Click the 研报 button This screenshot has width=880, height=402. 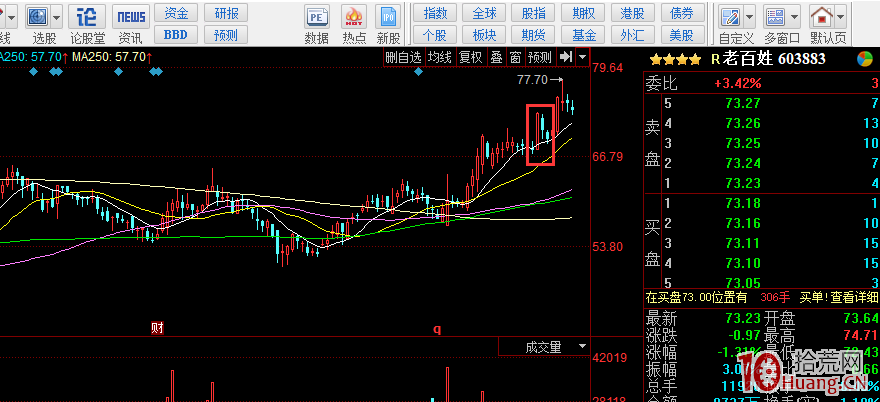tap(226, 13)
